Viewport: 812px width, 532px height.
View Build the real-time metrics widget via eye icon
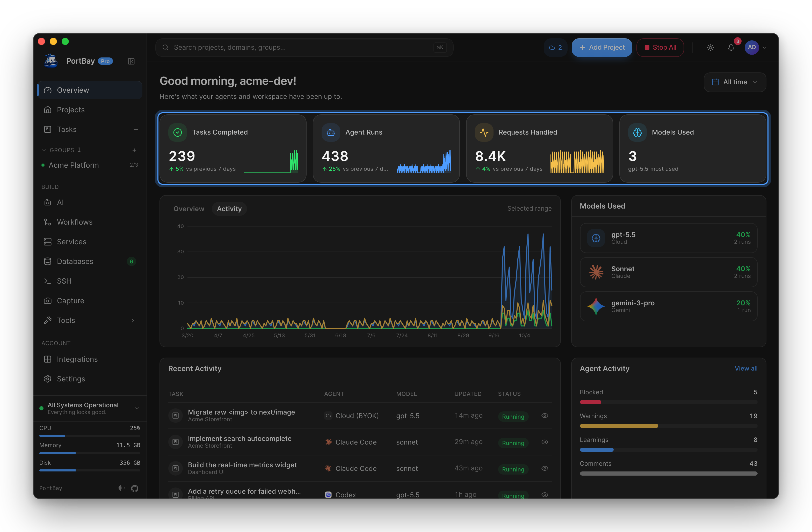click(x=545, y=468)
